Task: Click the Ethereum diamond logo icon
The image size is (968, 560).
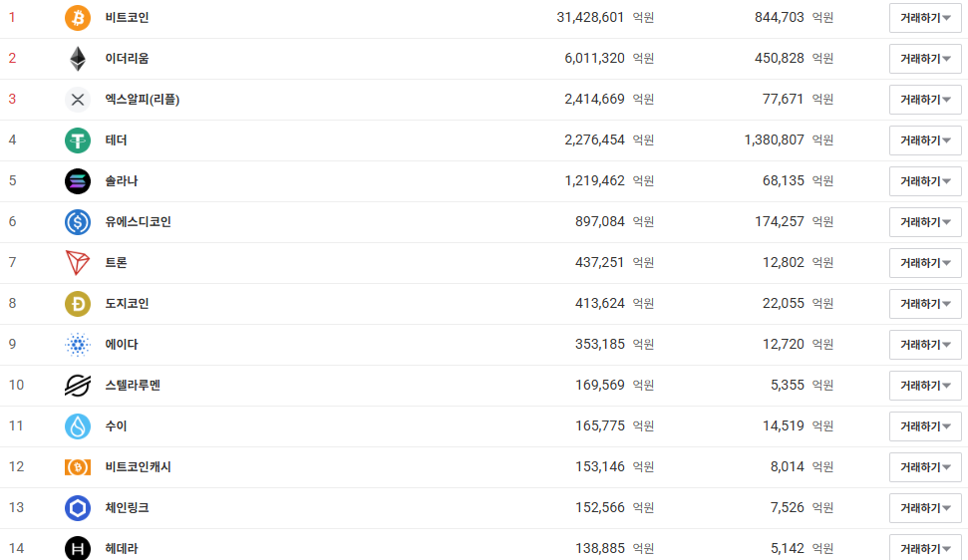Action: pos(77,59)
